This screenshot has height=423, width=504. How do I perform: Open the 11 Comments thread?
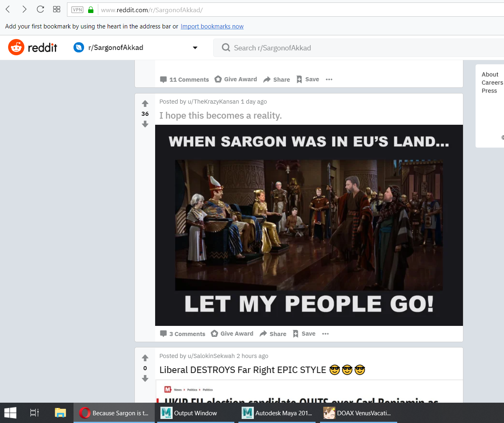184,80
